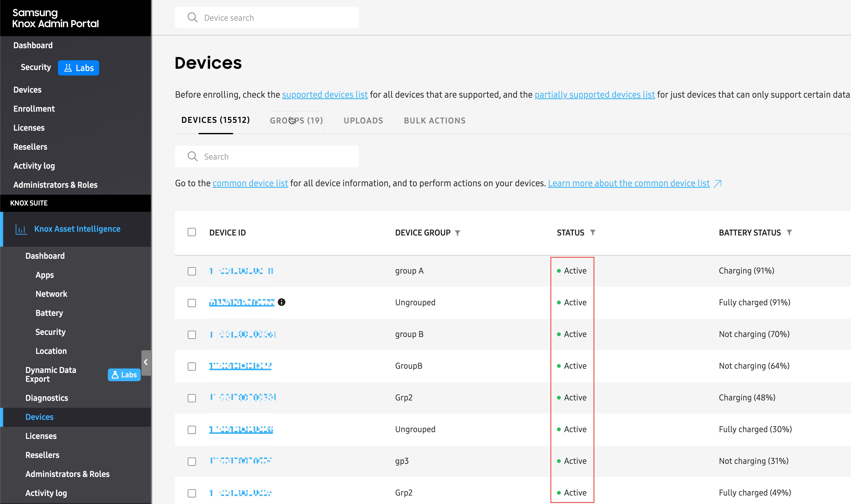Switch to the Groups (19) tab
Image resolution: width=851 pixels, height=504 pixels.
[x=297, y=121]
